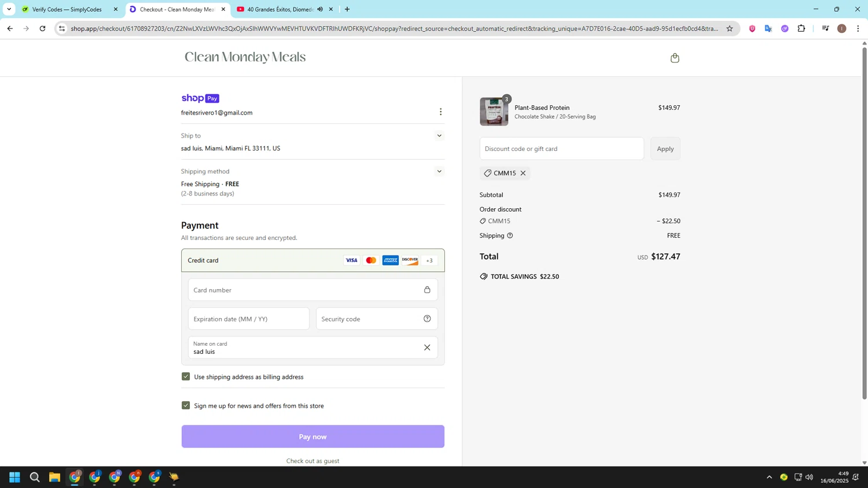Select the Checkout - Clean Monday Meals tab
Viewport: 868px width, 488px height.
[176, 9]
